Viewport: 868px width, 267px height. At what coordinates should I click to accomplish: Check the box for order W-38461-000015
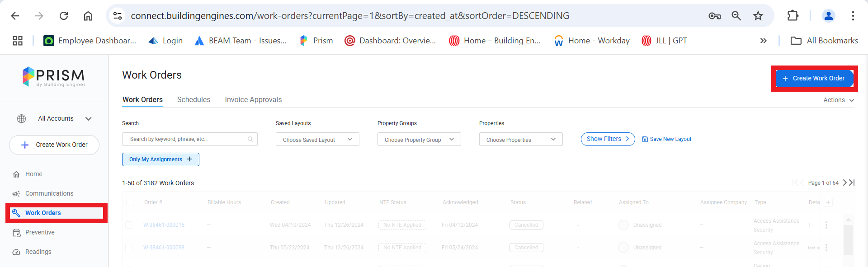[129, 225]
